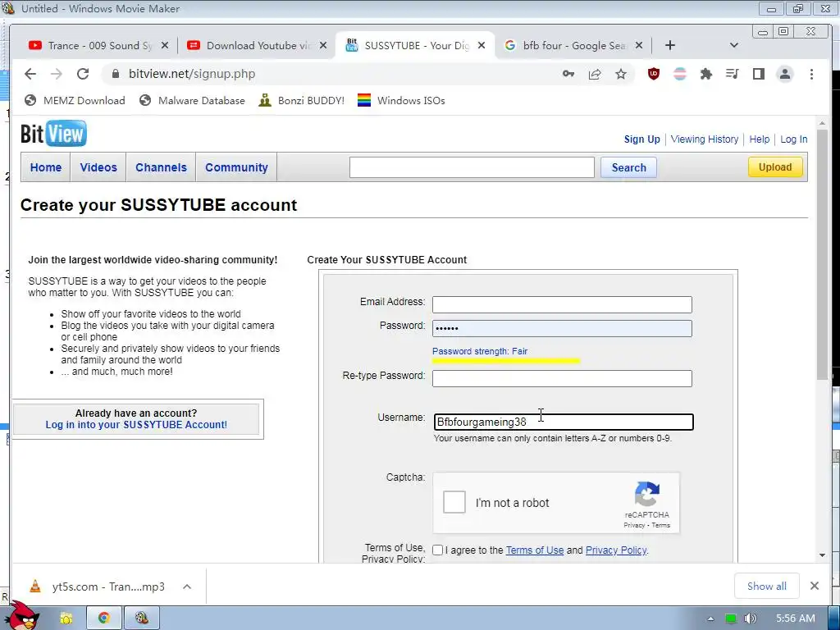The height and width of the screenshot is (630, 840).
Task: Open Malware Database bookmark
Action: coord(192,101)
